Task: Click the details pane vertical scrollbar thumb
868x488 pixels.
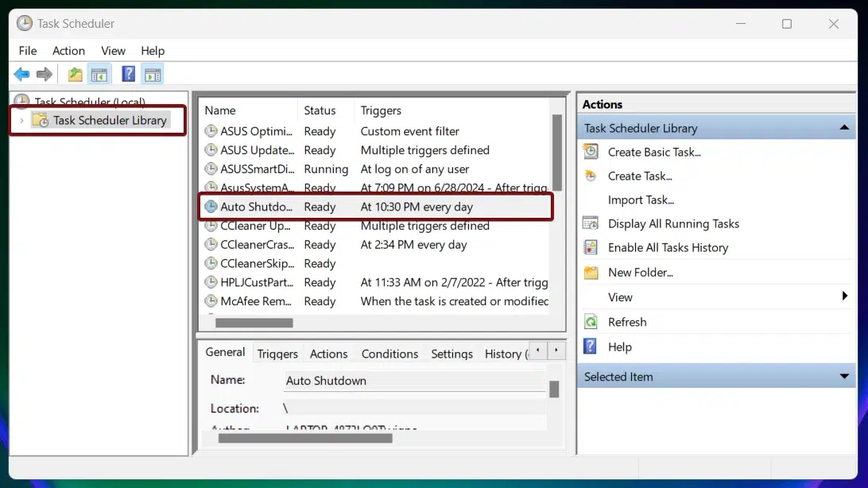Action: tap(553, 389)
